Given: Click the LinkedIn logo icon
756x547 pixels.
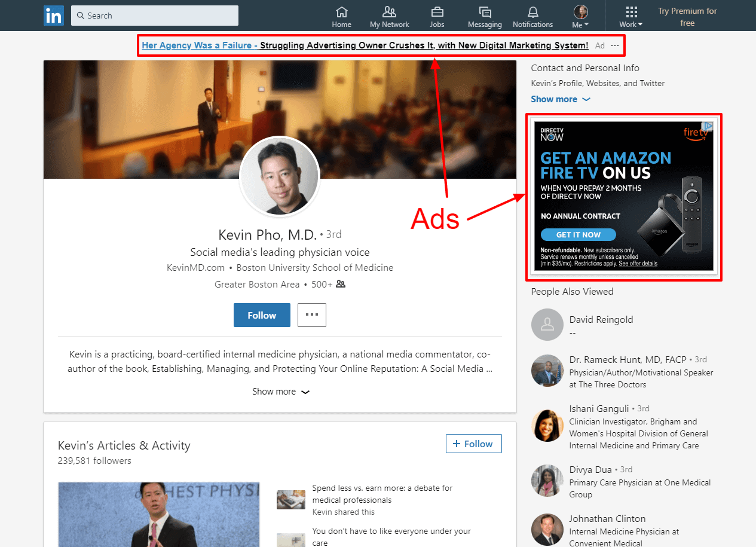Looking at the screenshot, I should pyautogui.click(x=54, y=16).
